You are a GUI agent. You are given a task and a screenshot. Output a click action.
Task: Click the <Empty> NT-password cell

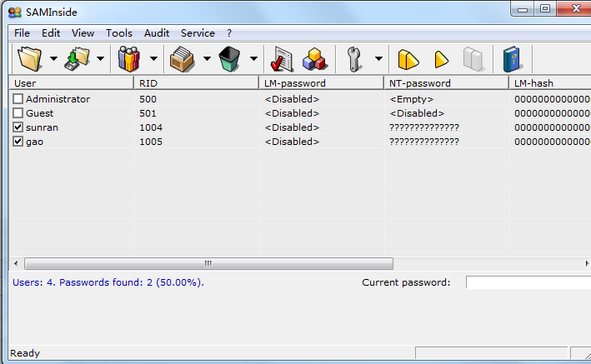[x=412, y=99]
